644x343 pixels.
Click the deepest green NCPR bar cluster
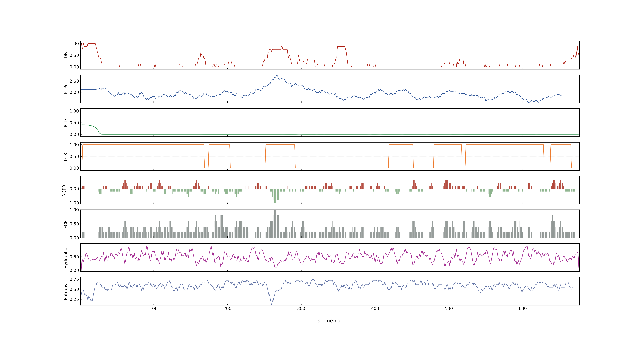coord(276,196)
